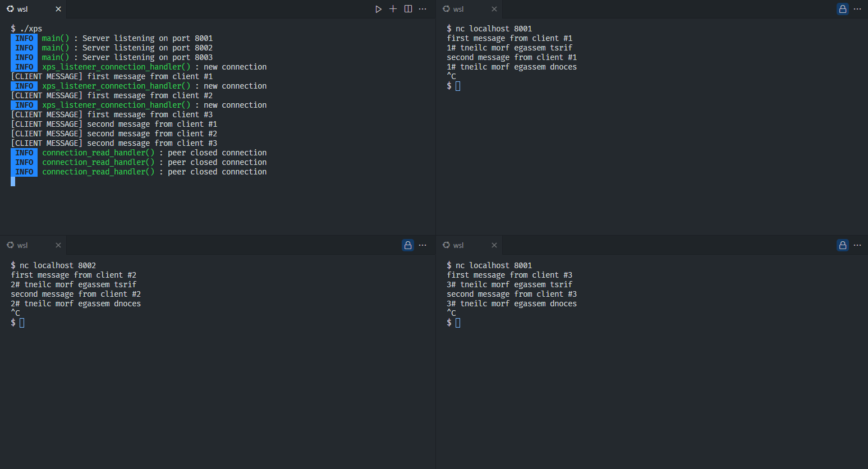Click the './xps' command line

[x=26, y=29]
